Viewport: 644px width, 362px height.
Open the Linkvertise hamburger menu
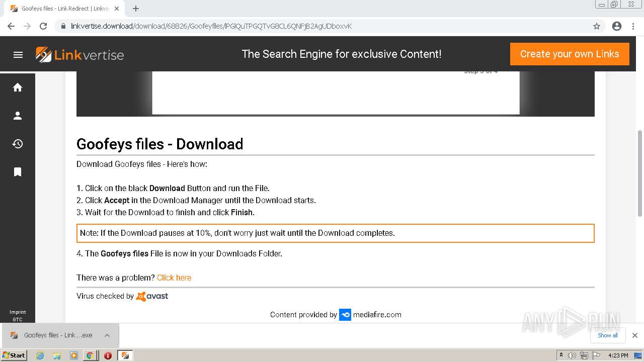pos(18,55)
